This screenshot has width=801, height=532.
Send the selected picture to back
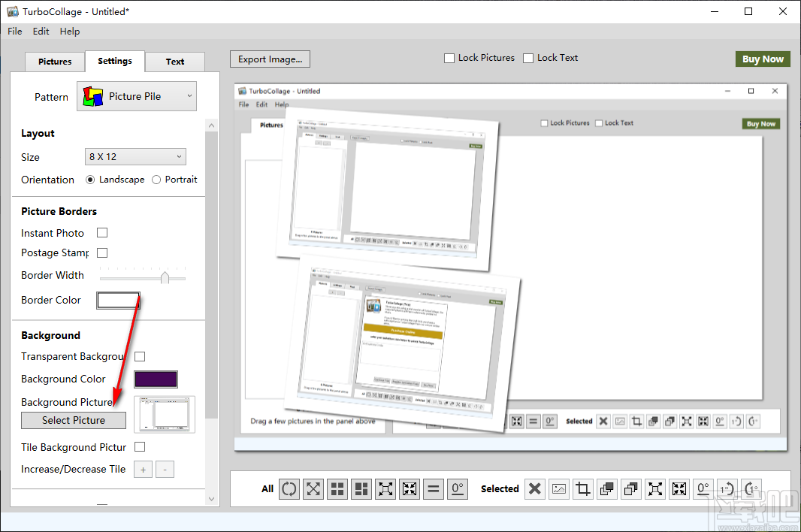coord(631,489)
